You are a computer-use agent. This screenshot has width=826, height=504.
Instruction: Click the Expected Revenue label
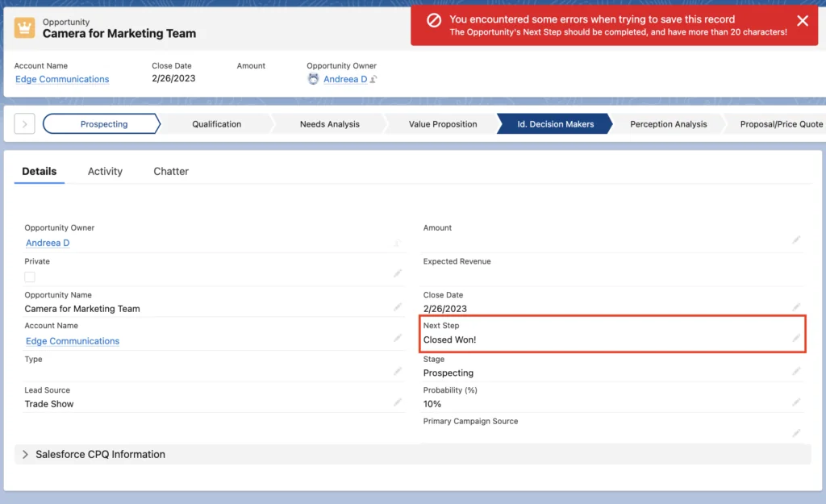pos(457,261)
